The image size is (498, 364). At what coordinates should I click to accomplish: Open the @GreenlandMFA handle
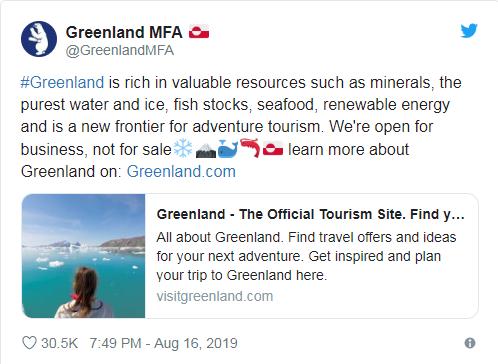click(x=120, y=50)
